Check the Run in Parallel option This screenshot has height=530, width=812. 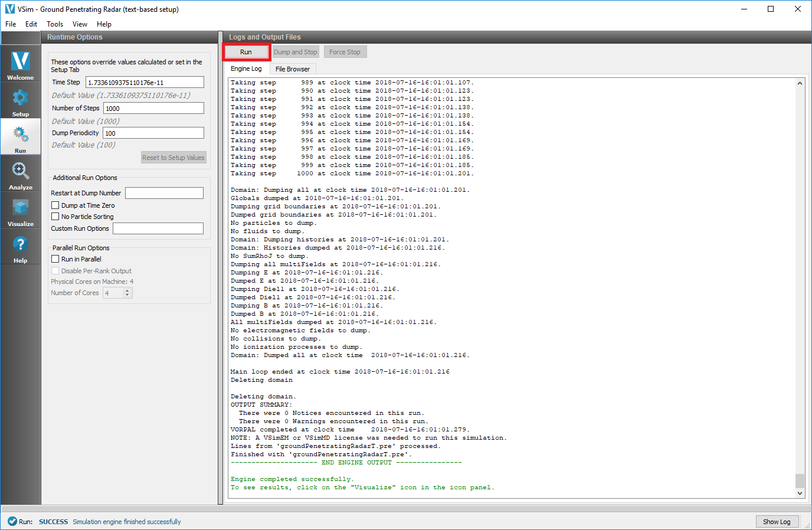[x=55, y=259]
